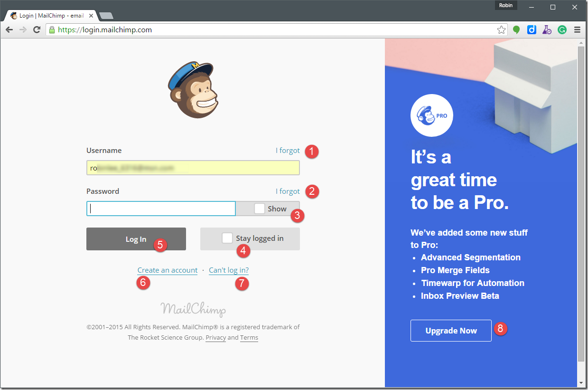
Task: Open the blue 'd' extension icon
Action: (x=532, y=30)
